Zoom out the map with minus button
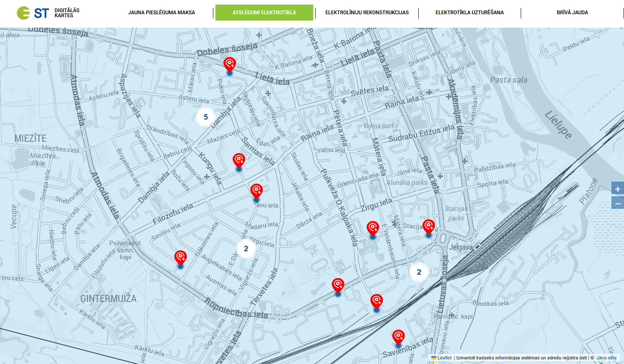The height and width of the screenshot is (364, 624). (617, 203)
